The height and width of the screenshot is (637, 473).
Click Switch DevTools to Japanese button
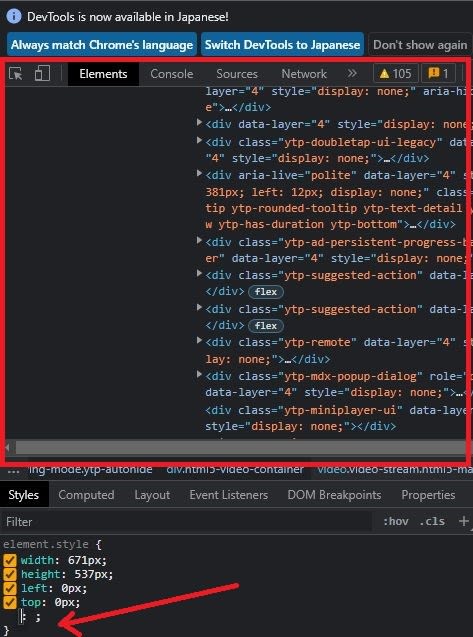pos(282,44)
